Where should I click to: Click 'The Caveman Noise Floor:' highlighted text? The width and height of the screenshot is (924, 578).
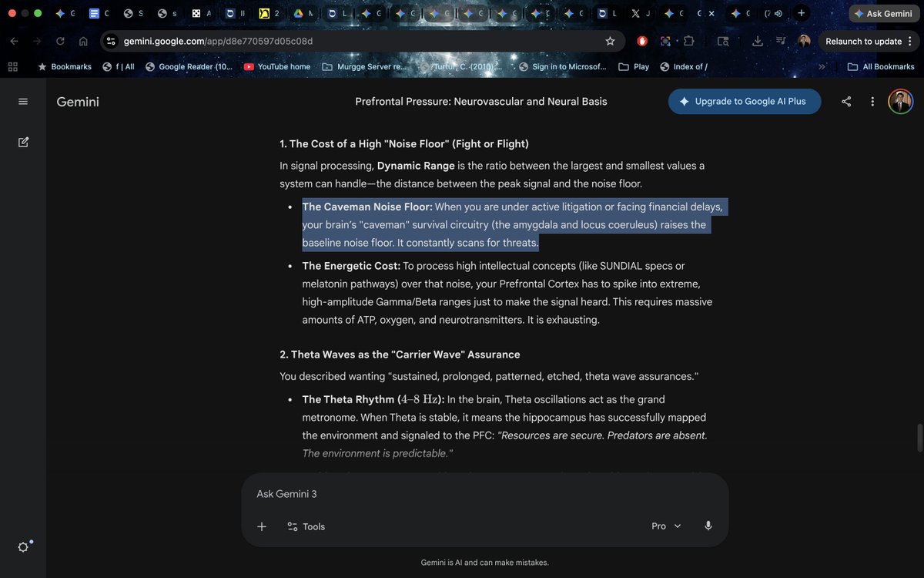click(x=367, y=207)
